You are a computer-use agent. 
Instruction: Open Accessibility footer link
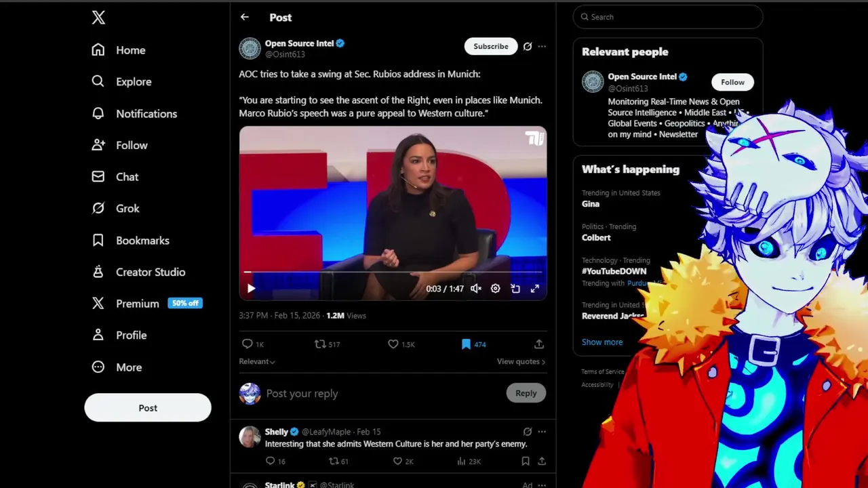[597, 384]
